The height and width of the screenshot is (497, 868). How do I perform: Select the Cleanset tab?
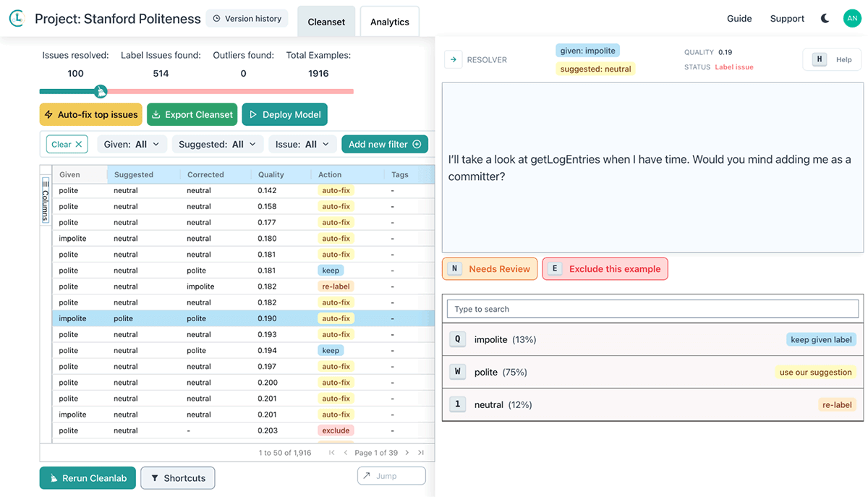[326, 22]
